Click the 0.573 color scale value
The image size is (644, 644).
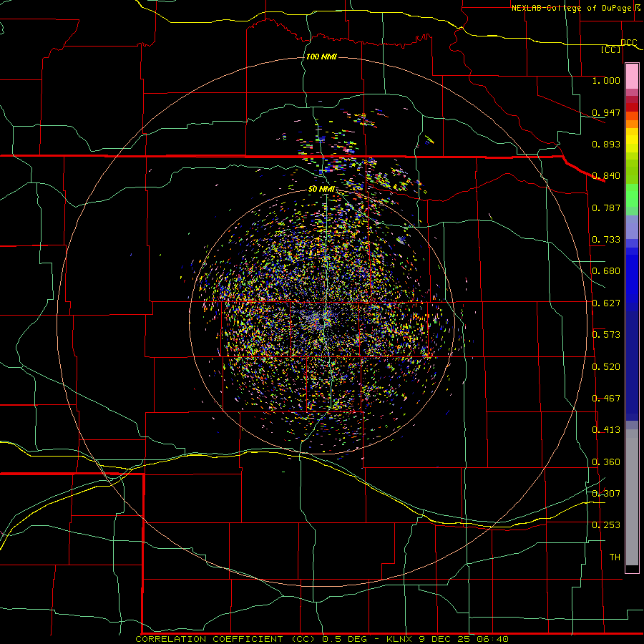[x=606, y=335]
